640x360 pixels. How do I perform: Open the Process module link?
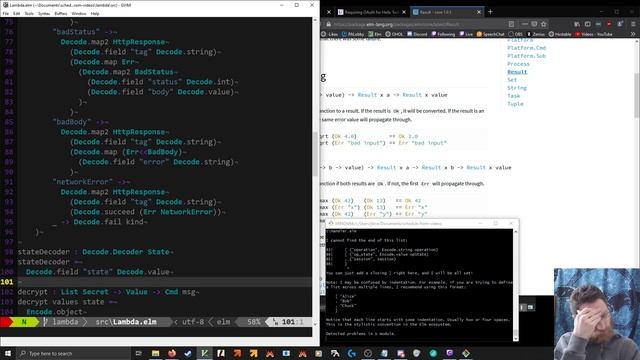(x=518, y=64)
